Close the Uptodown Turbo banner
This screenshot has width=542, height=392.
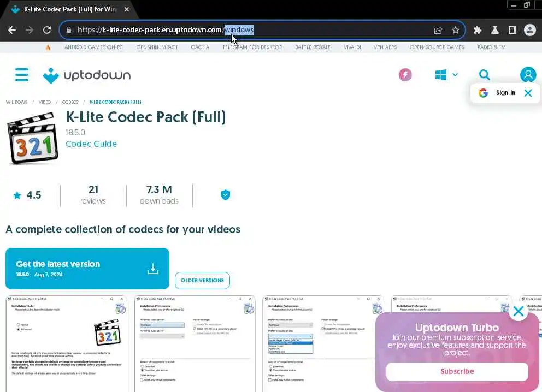[x=518, y=312]
